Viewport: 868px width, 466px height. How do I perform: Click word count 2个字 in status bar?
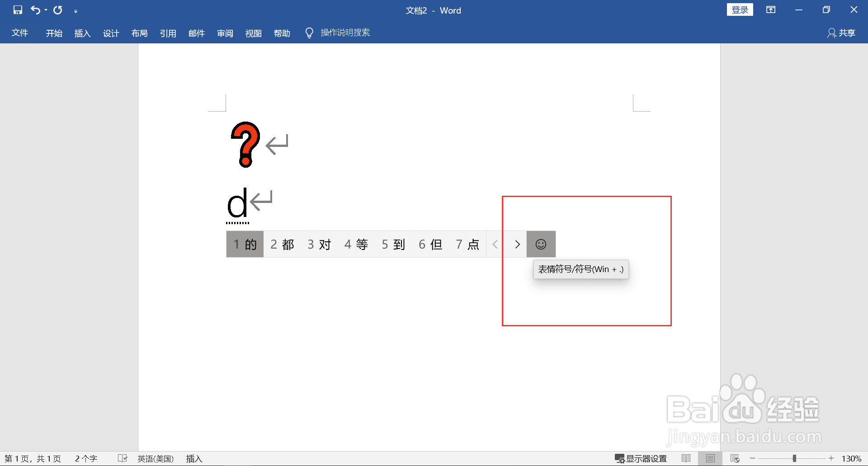(x=86, y=459)
